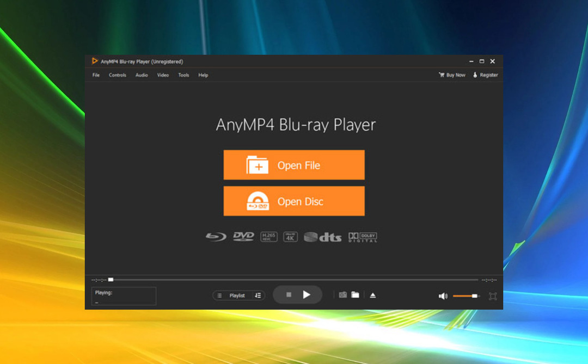Click the Playing info box
Image resolution: width=588 pixels, height=364 pixels.
tap(124, 296)
